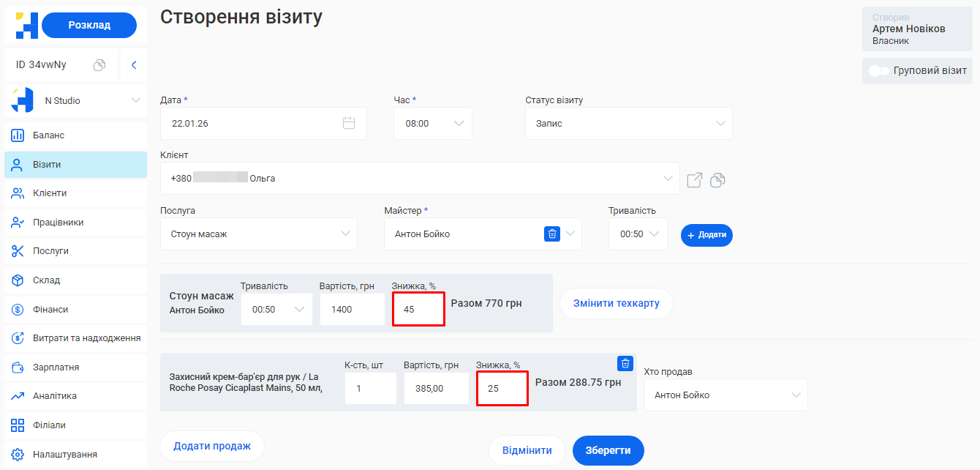This screenshot has height=470, width=980.
Task: Remove master Антон Бойко with the trash icon
Action: tap(552, 234)
